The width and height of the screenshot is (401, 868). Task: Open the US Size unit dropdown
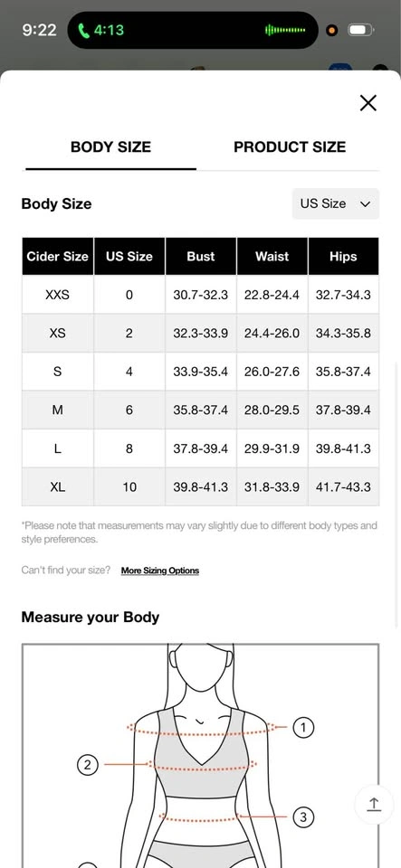coord(336,203)
